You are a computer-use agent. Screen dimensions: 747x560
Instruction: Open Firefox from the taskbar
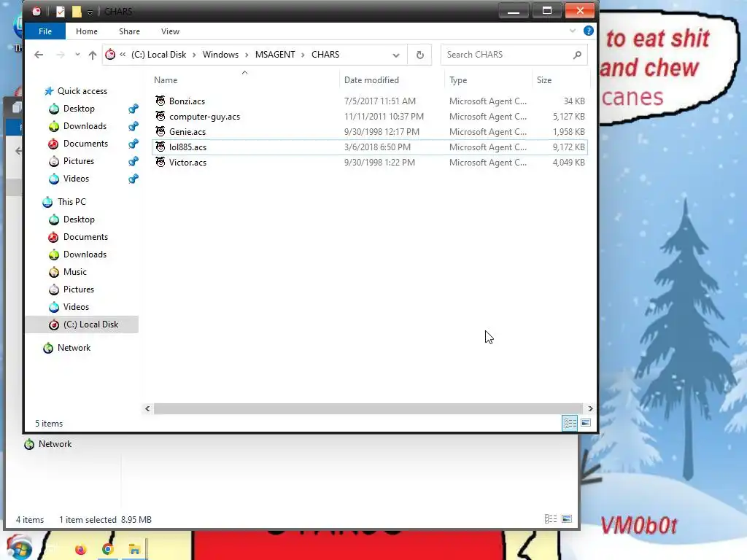(80, 550)
